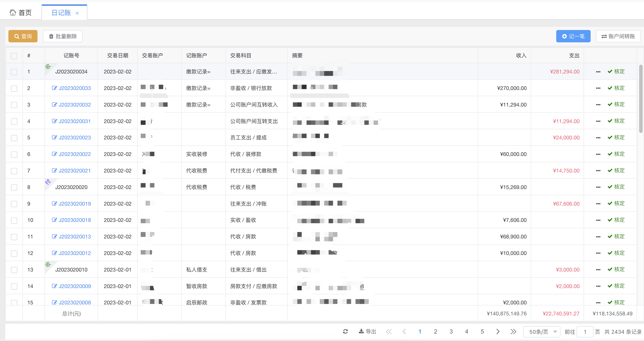Check the checkbox for row 2
644x341 pixels.
pos(14,88)
